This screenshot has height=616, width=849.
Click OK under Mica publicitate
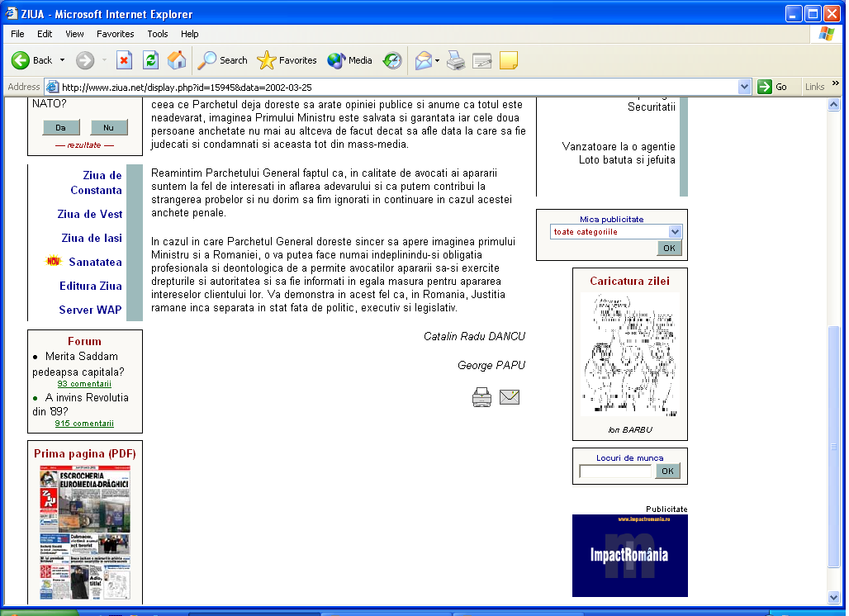pyautogui.click(x=669, y=248)
